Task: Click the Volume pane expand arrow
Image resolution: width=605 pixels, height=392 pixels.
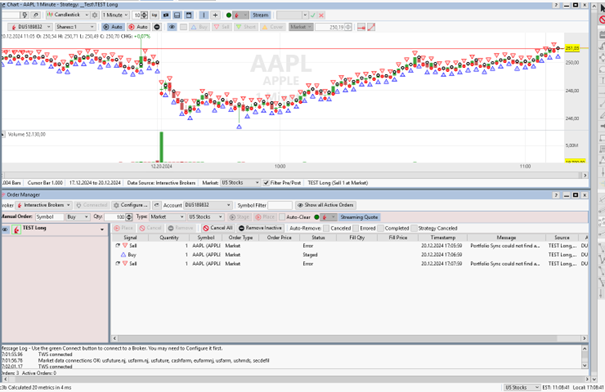Action: (x=3, y=134)
